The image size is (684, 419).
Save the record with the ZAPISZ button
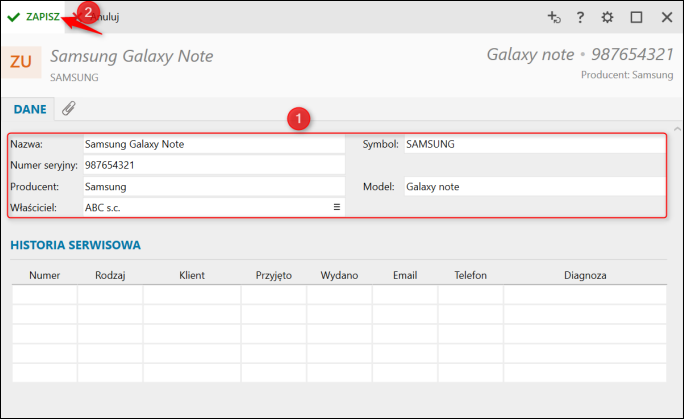(x=33, y=17)
